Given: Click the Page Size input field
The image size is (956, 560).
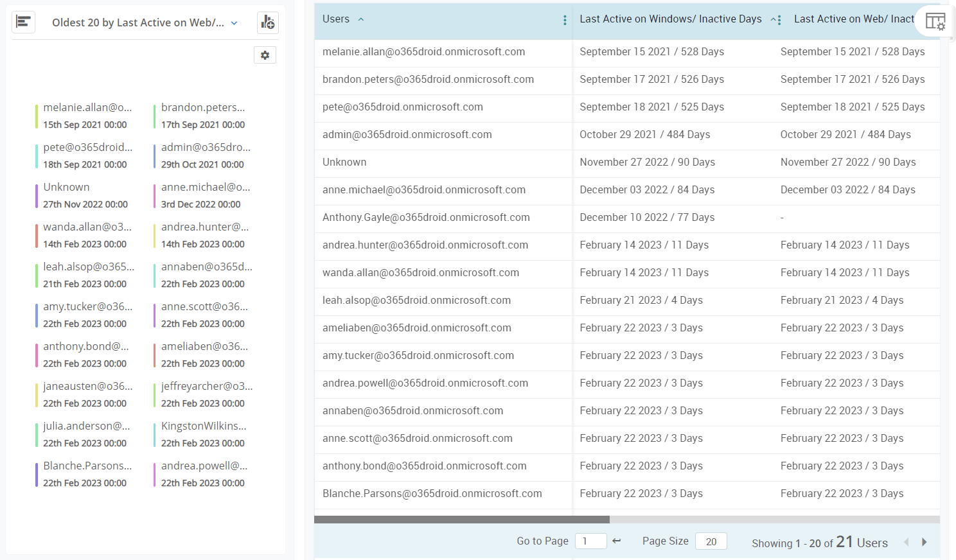Looking at the screenshot, I should click(x=711, y=541).
